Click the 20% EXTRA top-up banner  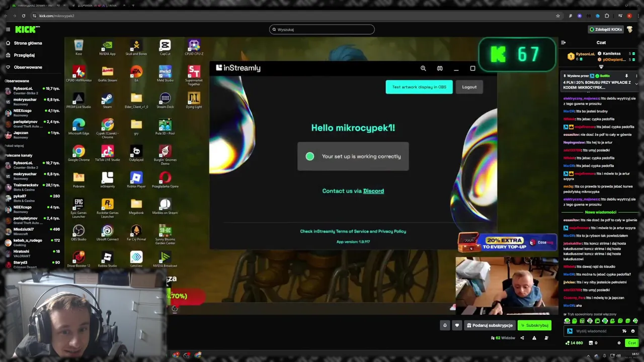pos(507,243)
